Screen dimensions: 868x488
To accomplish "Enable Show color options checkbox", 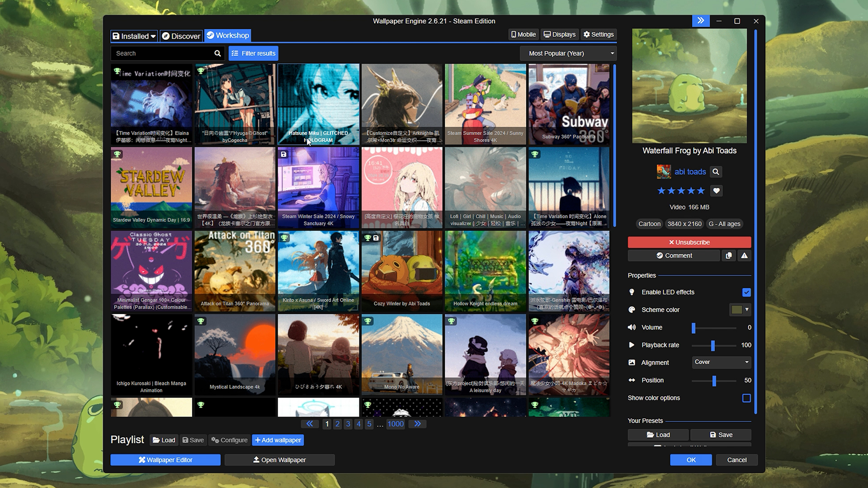I will [x=746, y=398].
